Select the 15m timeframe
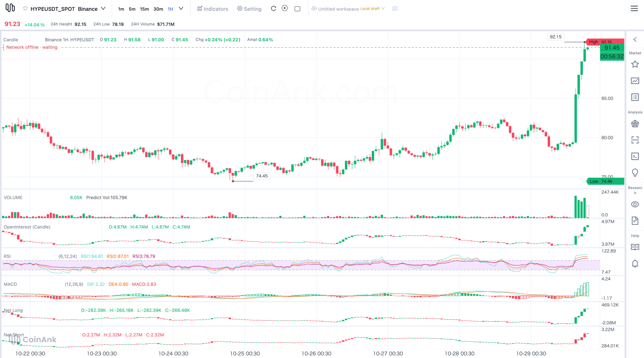This screenshot has height=358, width=644. (x=144, y=9)
